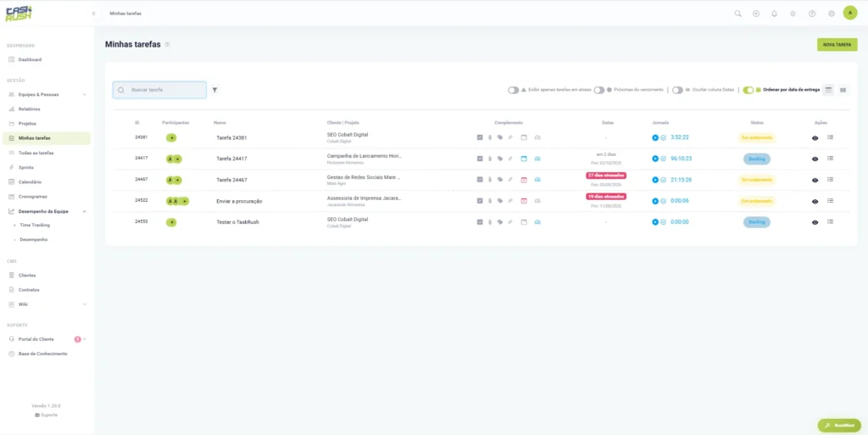Screen dimensions: 868x435
Task: Open the Backlog status of Testar o TaskRush
Action: [757, 222]
